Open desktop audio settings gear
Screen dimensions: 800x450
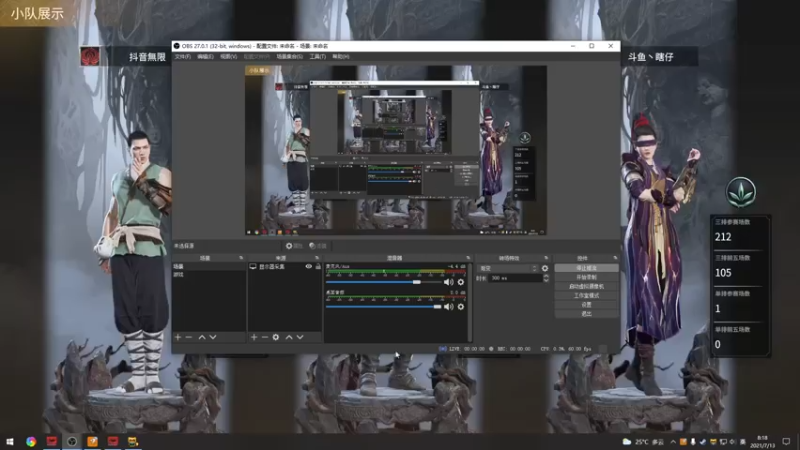pyautogui.click(x=461, y=307)
